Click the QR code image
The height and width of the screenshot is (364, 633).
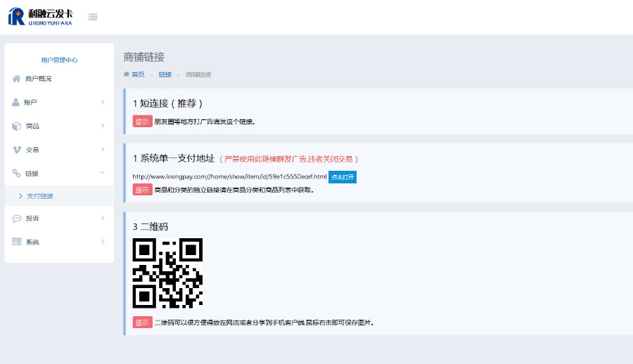coord(167,273)
